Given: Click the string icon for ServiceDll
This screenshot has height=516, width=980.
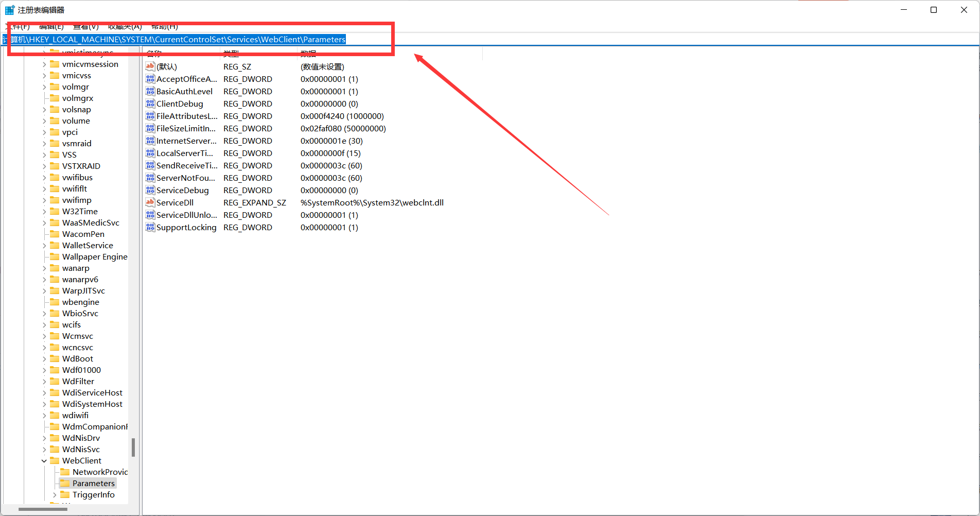Looking at the screenshot, I should [150, 202].
